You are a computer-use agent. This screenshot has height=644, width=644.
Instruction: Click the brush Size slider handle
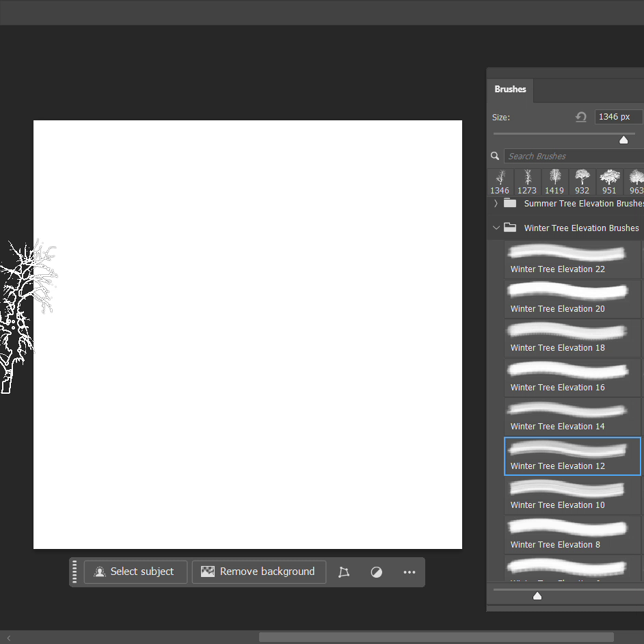pyautogui.click(x=623, y=139)
